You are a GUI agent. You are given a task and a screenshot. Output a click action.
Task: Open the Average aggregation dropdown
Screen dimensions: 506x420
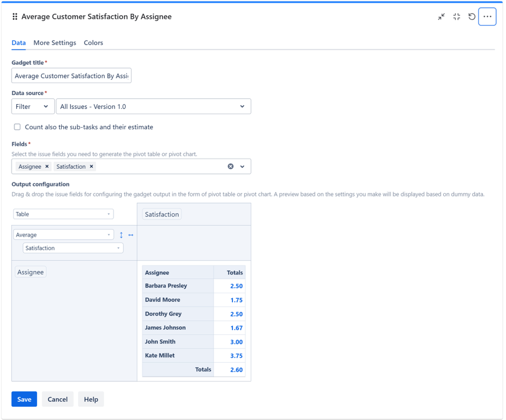point(63,235)
